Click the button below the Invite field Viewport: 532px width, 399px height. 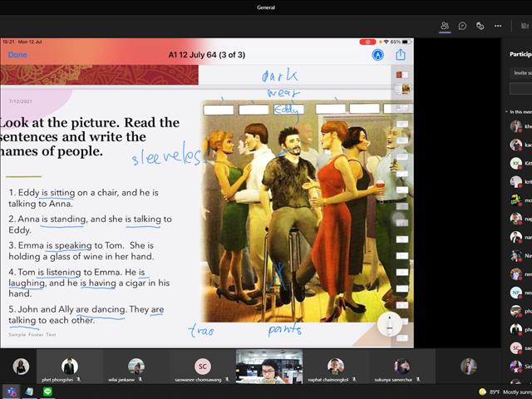(x=521, y=89)
